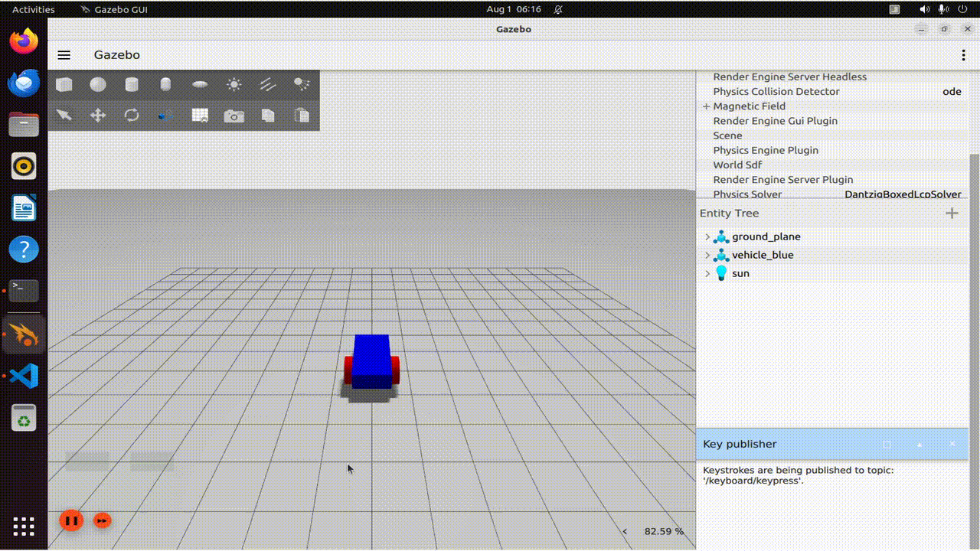Insert a sphere into the scene
This screenshot has width=980, height=551.
(x=98, y=84)
